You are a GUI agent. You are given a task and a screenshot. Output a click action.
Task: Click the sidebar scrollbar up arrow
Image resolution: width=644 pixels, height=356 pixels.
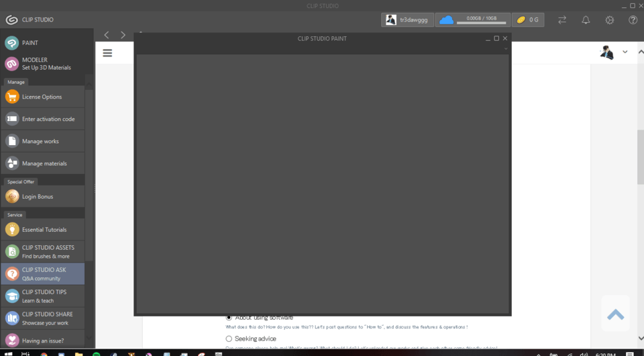89,84
